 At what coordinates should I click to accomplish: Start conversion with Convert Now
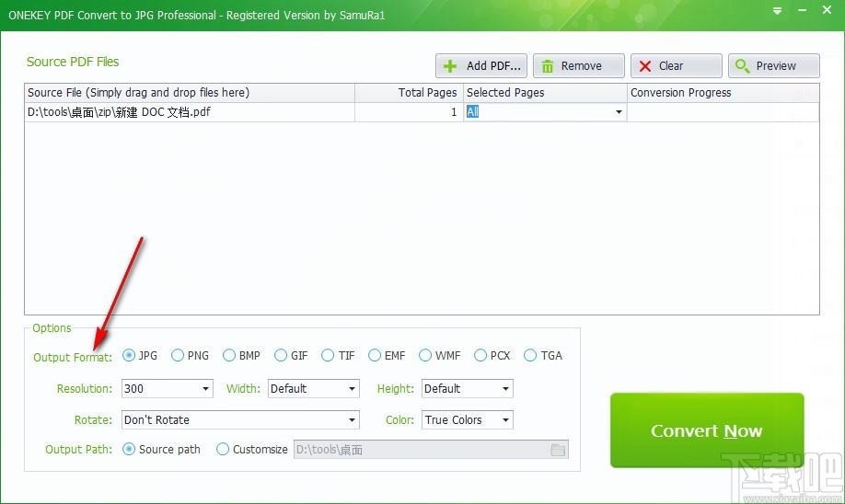[x=707, y=430]
